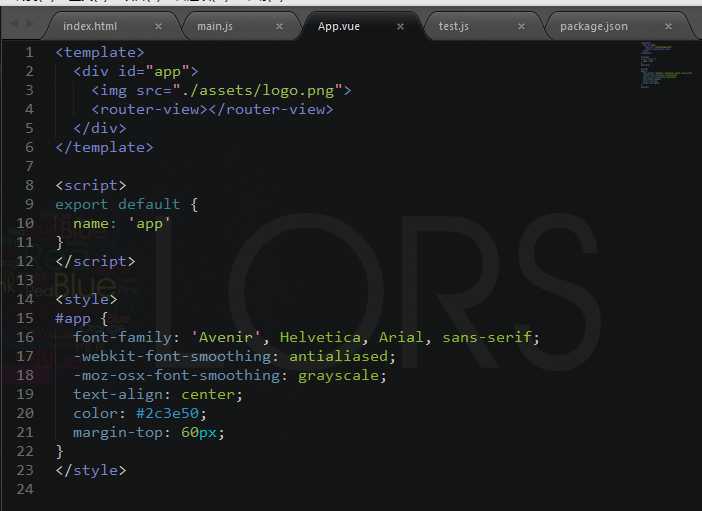This screenshot has height=511, width=702.
Task: Click the 'default' keyword
Action: (x=149, y=205)
